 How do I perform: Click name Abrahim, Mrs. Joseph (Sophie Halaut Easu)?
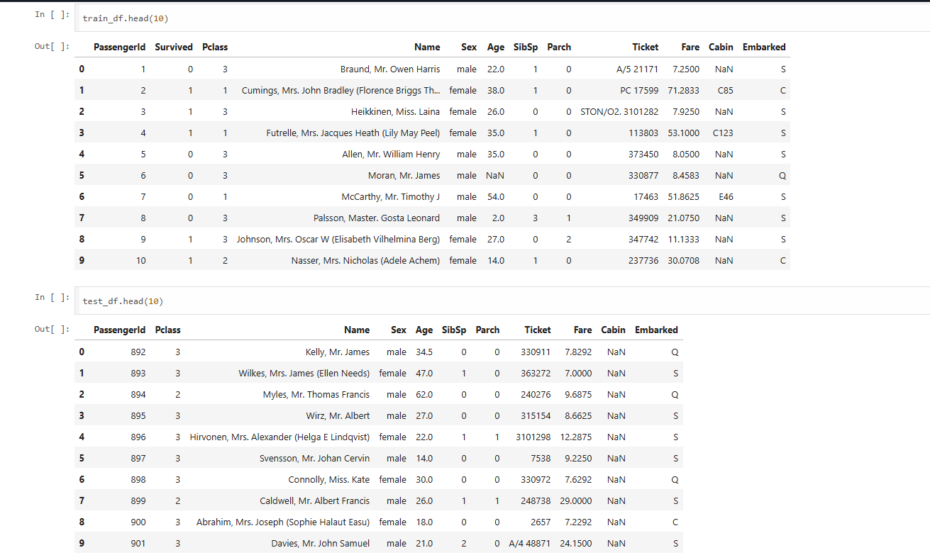pyautogui.click(x=283, y=522)
